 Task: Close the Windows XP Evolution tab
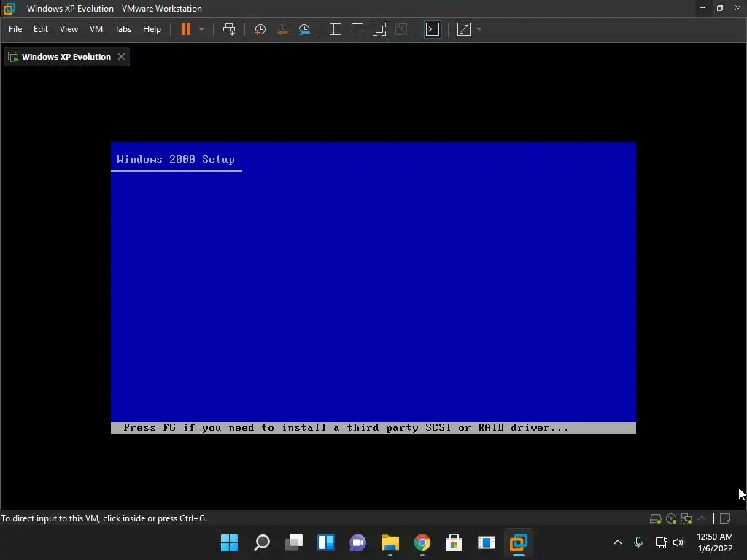click(122, 57)
